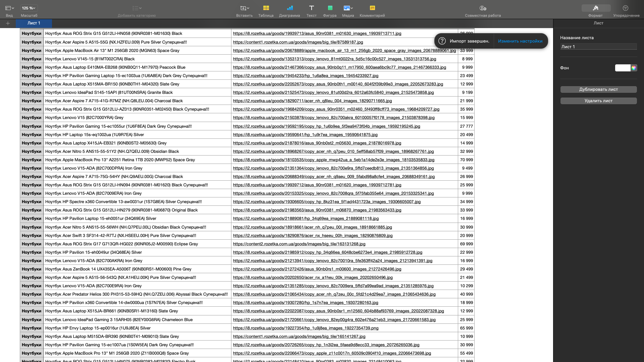The image size is (644, 362).
Task: Select price cell 69 999
Action: (466, 244)
